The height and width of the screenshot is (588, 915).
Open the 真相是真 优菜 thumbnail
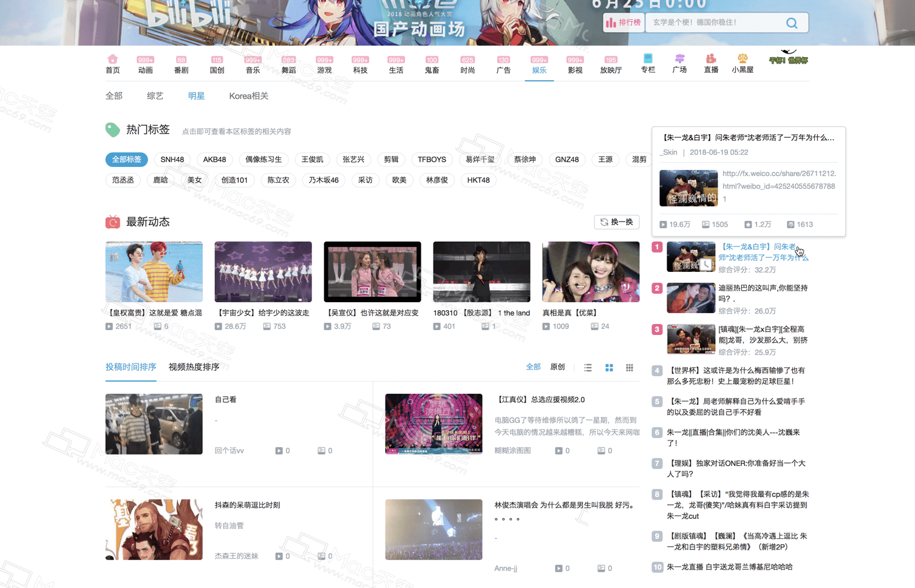(591, 272)
